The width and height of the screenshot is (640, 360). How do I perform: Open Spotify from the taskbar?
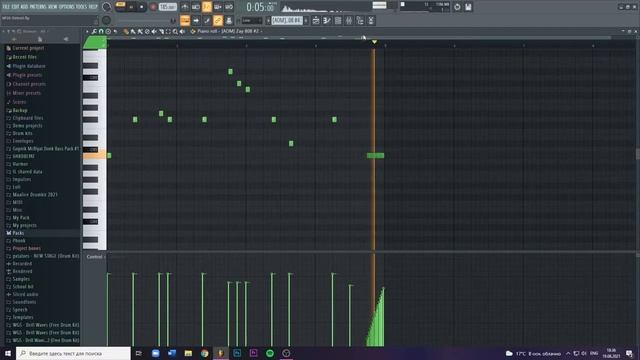tap(270, 353)
